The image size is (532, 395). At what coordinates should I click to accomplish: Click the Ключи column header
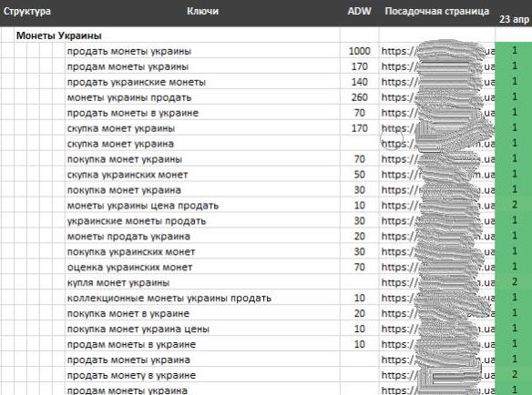pos(202,11)
